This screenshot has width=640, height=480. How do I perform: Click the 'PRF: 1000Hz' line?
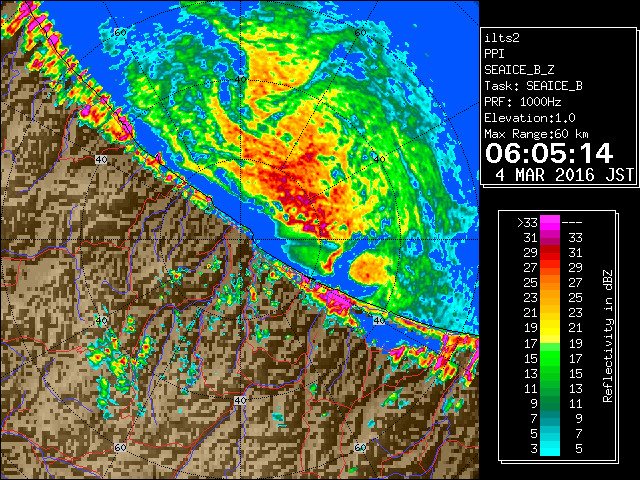tap(523, 102)
